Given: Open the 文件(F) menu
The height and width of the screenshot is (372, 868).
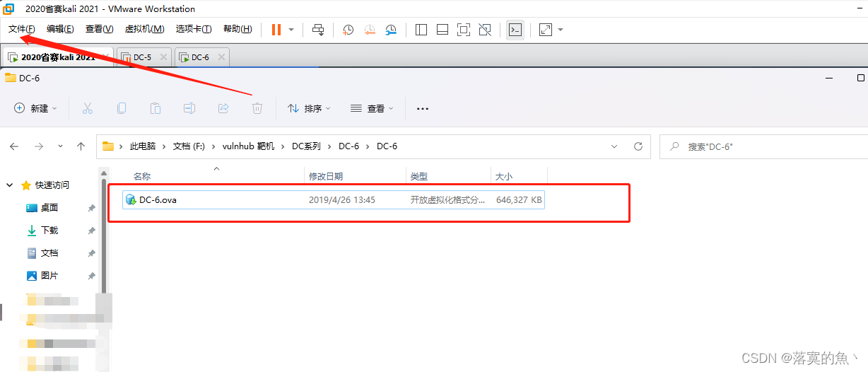Looking at the screenshot, I should [21, 29].
